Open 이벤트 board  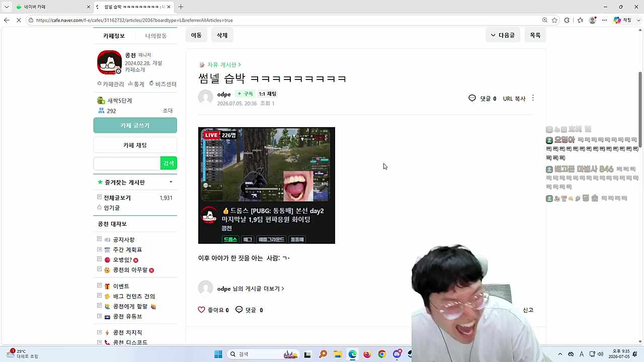(x=121, y=286)
